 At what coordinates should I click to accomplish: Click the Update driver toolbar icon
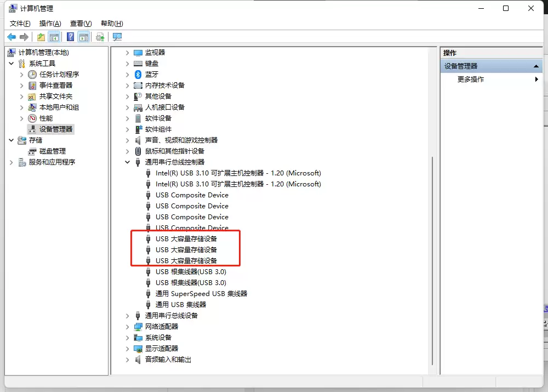click(100, 37)
